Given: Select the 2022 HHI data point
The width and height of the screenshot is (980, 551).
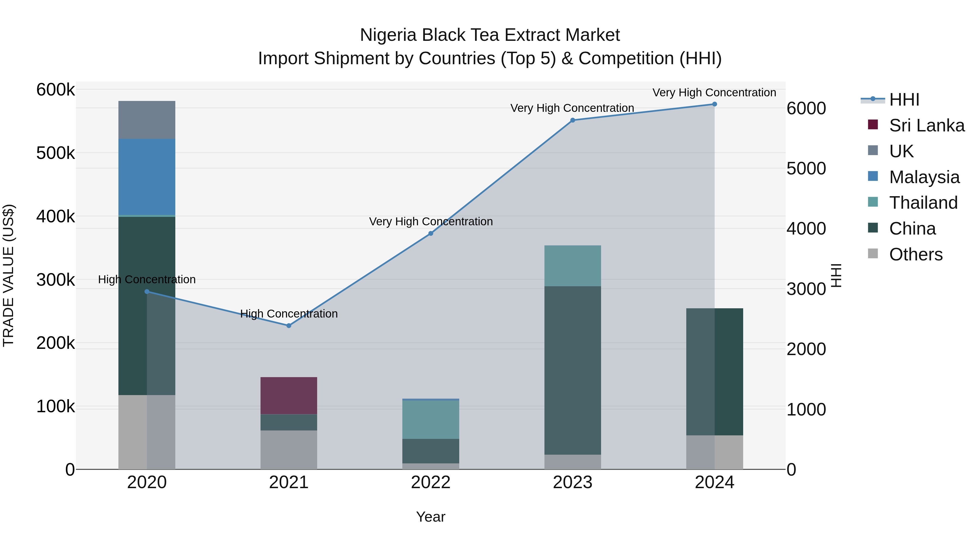Looking at the screenshot, I should coord(431,233).
